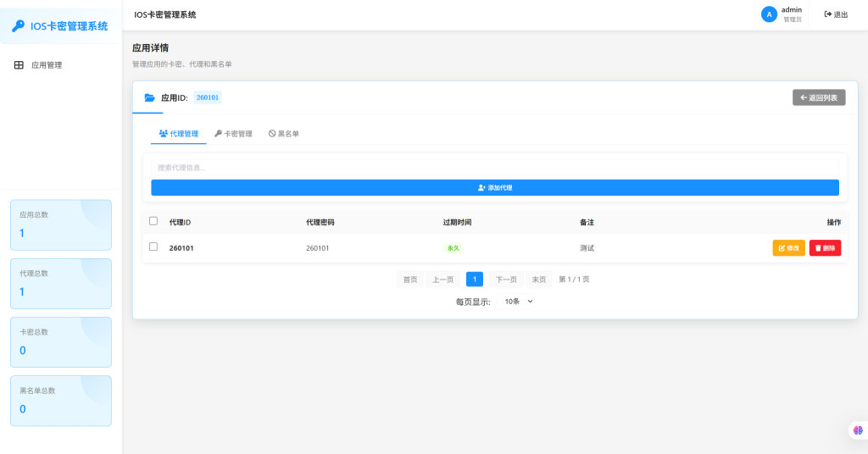Viewport: 868px width, 454px height.
Task: Click the admin avatar circle
Action: coord(769,14)
